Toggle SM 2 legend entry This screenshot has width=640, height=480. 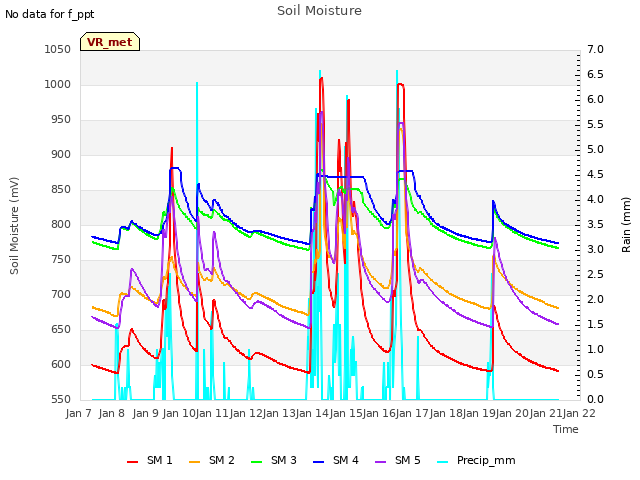tap(212, 460)
